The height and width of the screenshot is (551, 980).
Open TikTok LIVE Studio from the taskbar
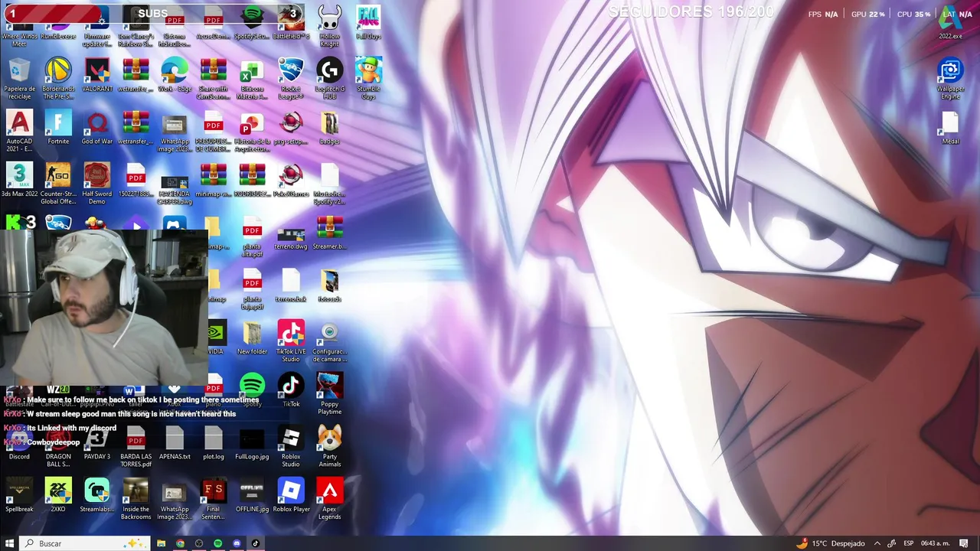pos(256,543)
